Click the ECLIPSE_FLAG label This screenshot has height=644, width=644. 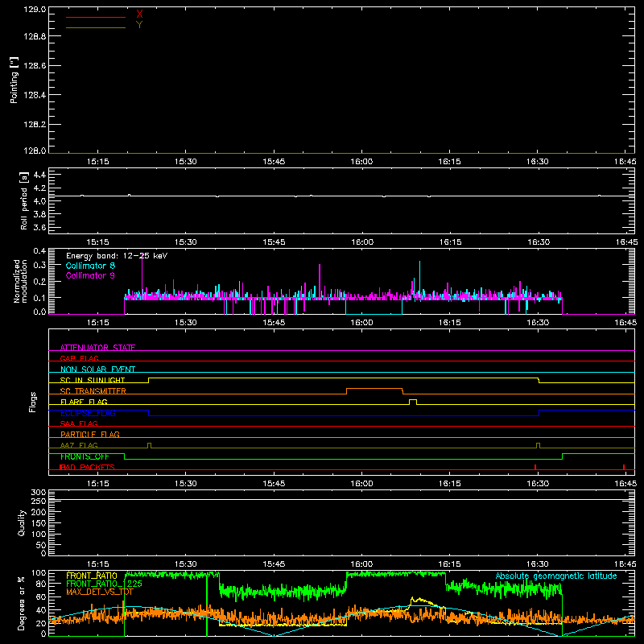[x=88, y=413]
